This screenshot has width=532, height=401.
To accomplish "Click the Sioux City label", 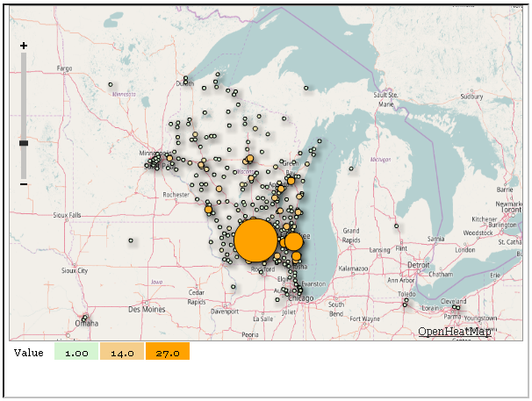I will (75, 271).
